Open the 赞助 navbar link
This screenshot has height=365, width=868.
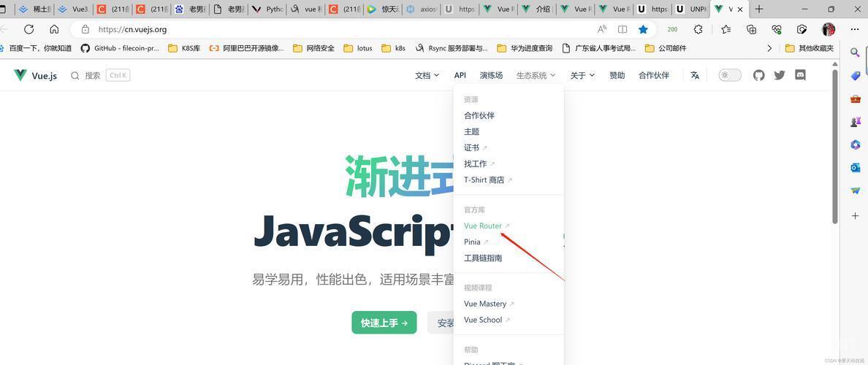617,75
